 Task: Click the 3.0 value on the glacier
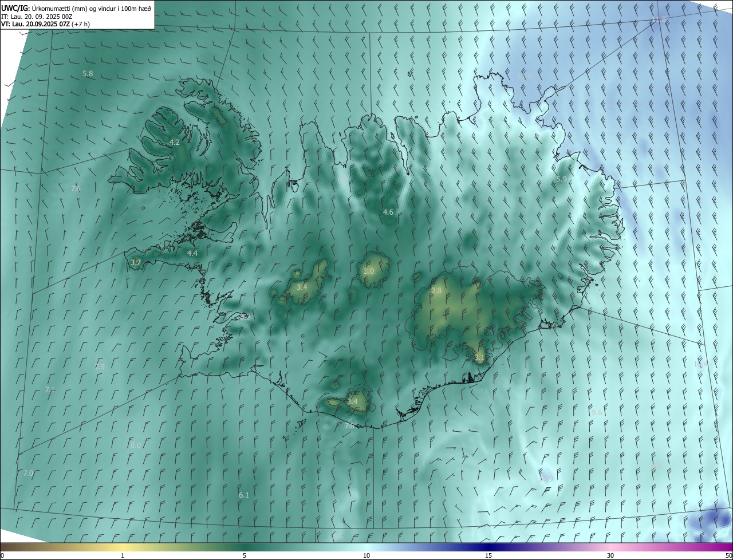pos(369,271)
